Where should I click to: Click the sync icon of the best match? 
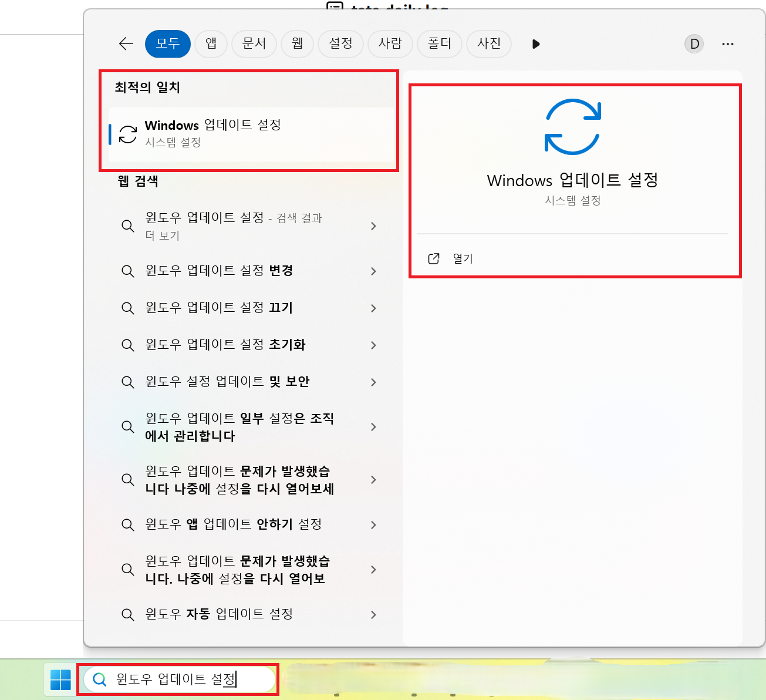coord(127,134)
